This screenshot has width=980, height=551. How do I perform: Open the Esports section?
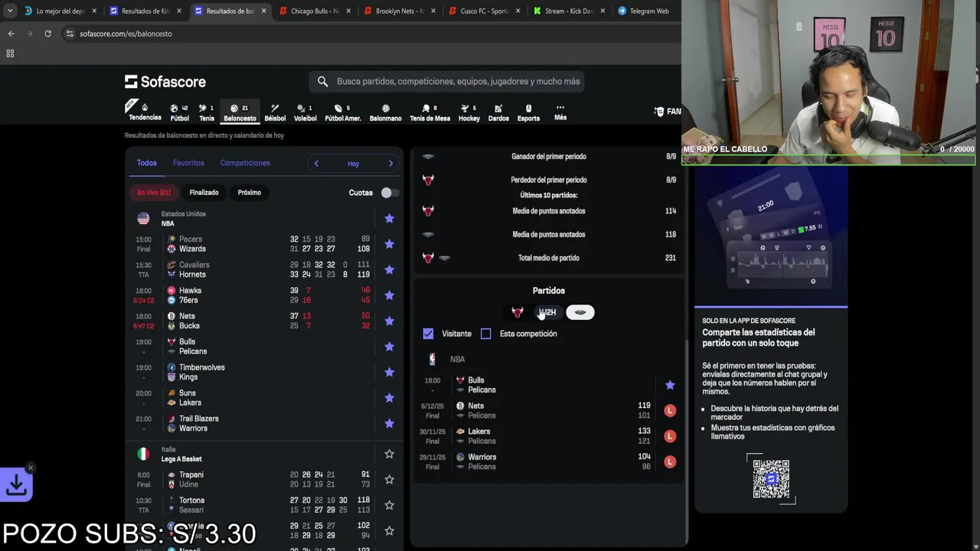(x=528, y=112)
